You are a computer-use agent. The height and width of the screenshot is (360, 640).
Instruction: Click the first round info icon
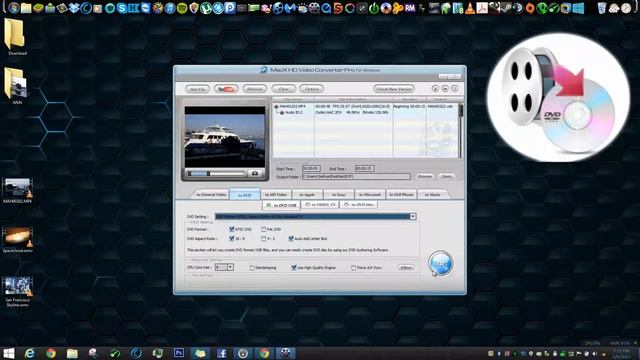pyautogui.click(x=436, y=89)
